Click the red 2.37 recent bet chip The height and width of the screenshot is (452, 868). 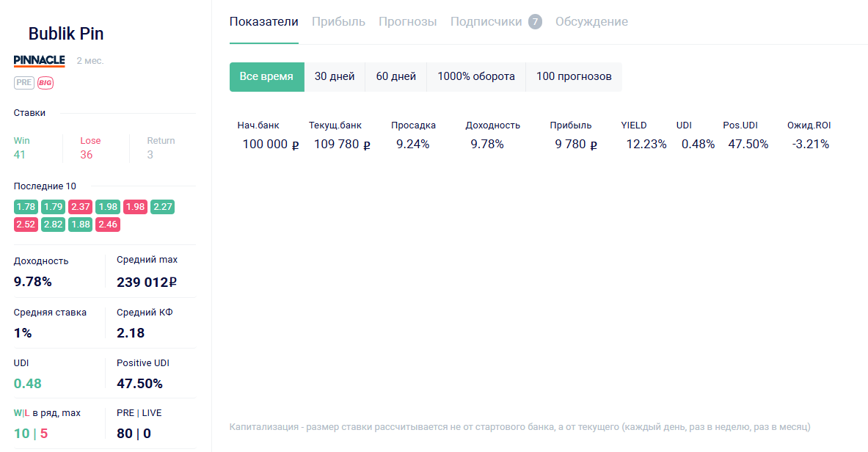pos(80,207)
